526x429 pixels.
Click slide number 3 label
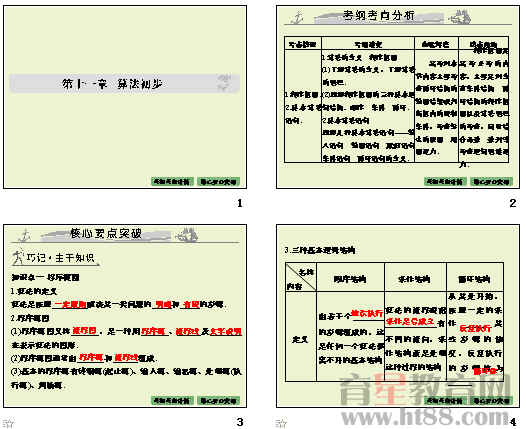[x=240, y=422]
